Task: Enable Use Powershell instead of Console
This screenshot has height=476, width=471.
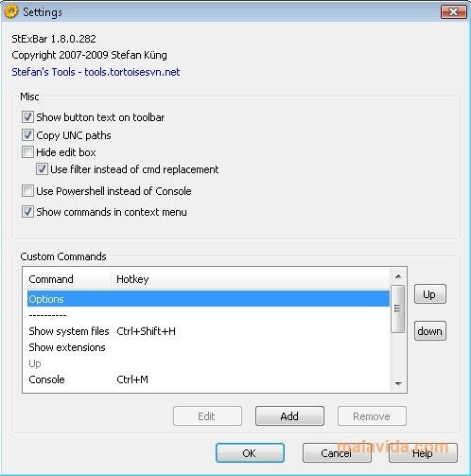Action: (x=27, y=191)
